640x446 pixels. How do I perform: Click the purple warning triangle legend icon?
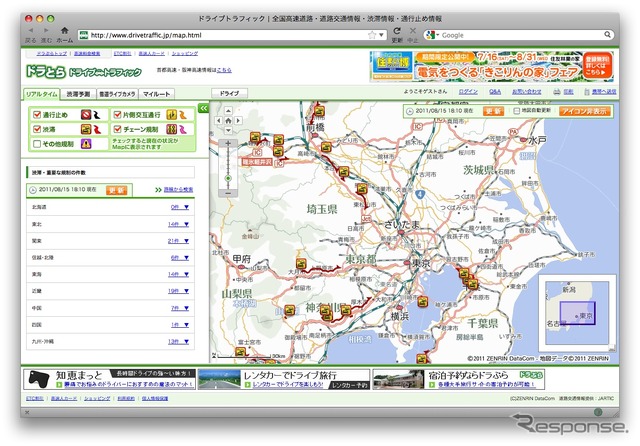[x=86, y=144]
